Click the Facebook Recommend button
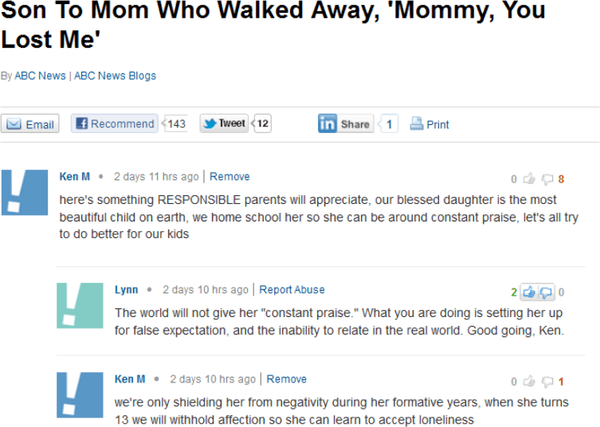The width and height of the screenshot is (600, 427). [114, 124]
